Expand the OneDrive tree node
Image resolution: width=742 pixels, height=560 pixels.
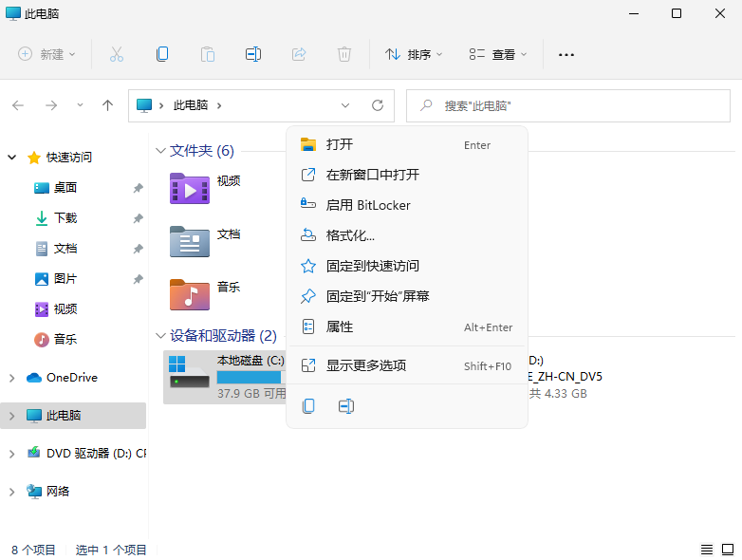point(12,378)
